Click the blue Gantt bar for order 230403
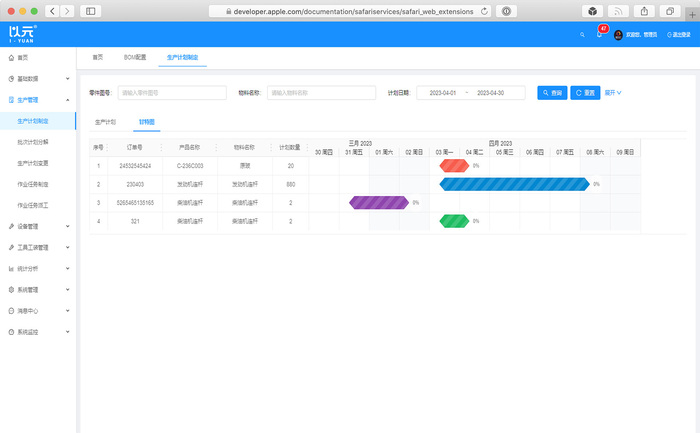Image resolution: width=700 pixels, height=433 pixels. click(x=514, y=184)
